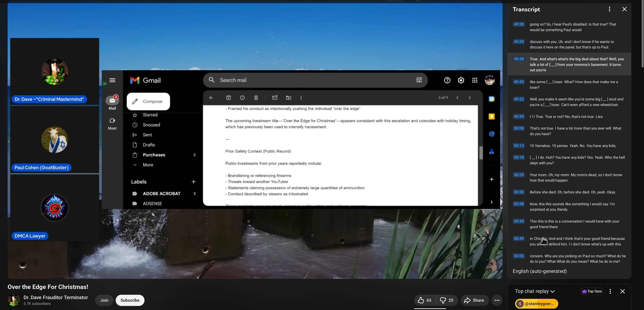
Task: Subscribe to the channel
Action: click(x=130, y=300)
